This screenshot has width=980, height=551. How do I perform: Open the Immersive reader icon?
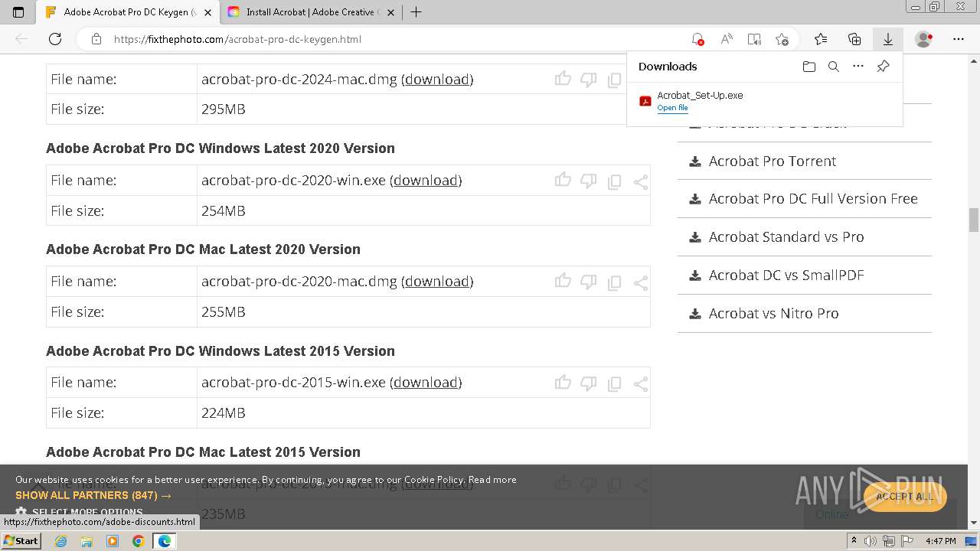click(754, 39)
